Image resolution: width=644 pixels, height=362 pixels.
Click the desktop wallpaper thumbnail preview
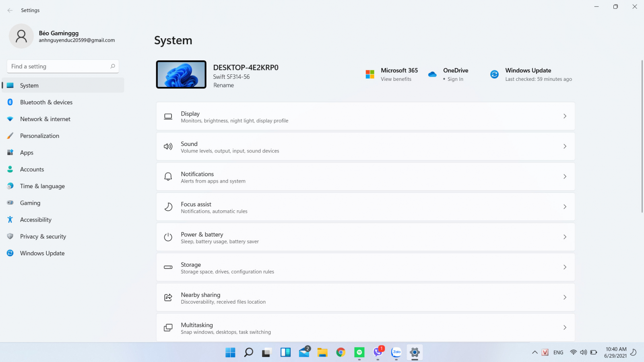(181, 75)
